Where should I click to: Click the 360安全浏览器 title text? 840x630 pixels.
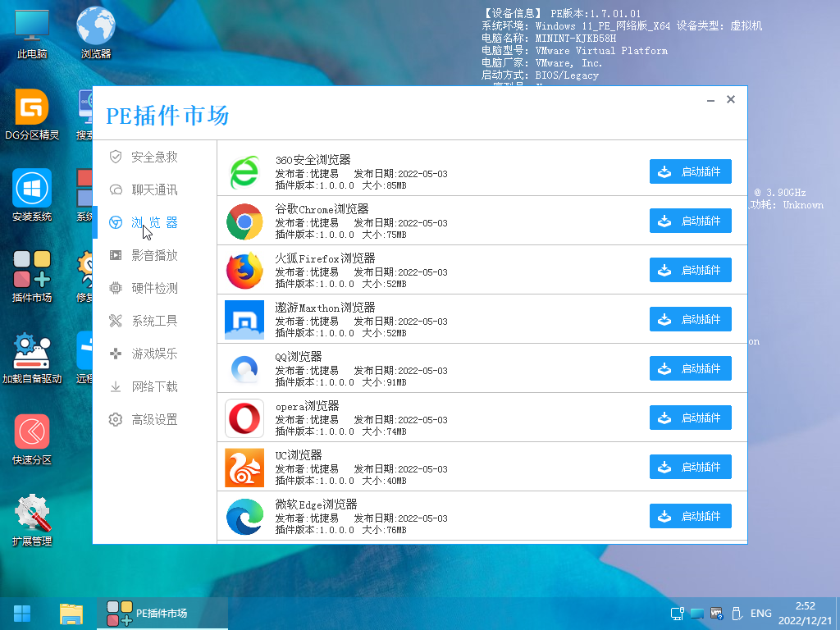(313, 160)
